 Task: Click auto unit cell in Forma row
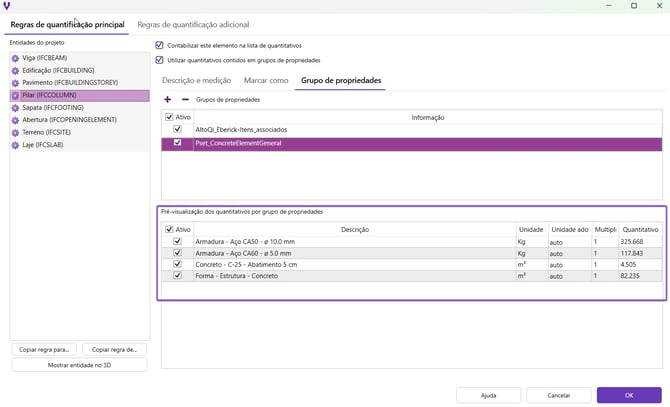[x=570, y=276]
